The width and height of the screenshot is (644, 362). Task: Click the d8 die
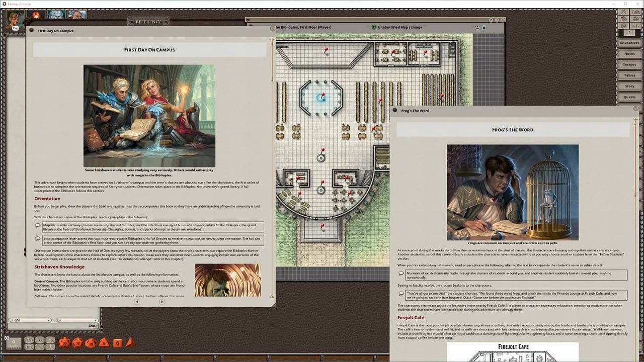(x=104, y=343)
